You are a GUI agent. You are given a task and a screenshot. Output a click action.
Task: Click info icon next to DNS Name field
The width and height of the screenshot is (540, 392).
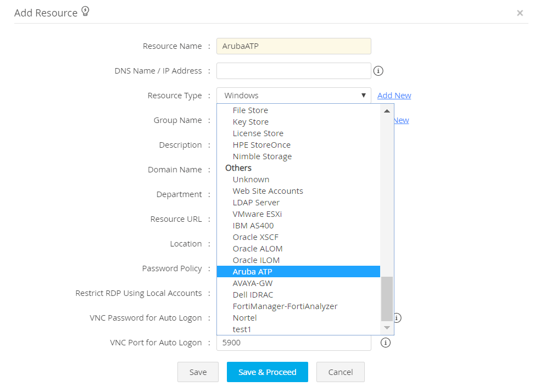click(x=378, y=71)
